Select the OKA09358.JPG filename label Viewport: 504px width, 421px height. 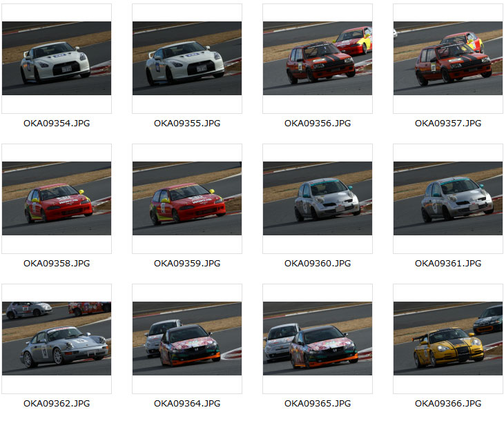coord(57,263)
